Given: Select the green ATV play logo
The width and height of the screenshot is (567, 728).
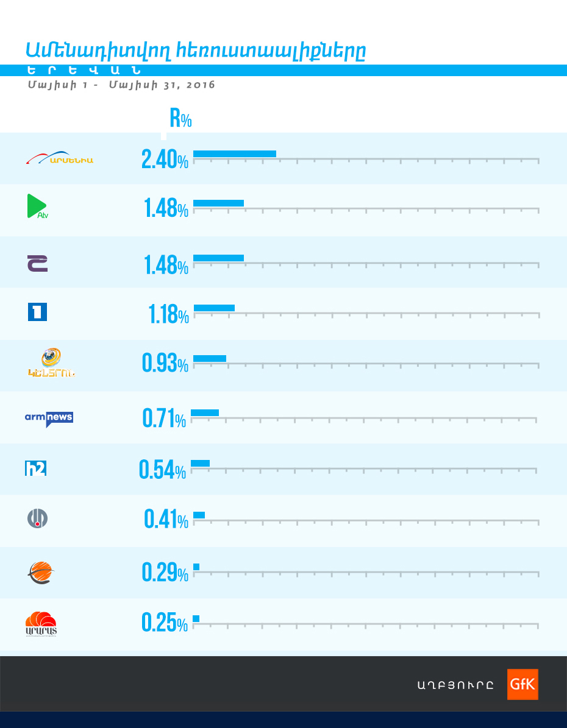Looking at the screenshot, I should coord(37,206).
